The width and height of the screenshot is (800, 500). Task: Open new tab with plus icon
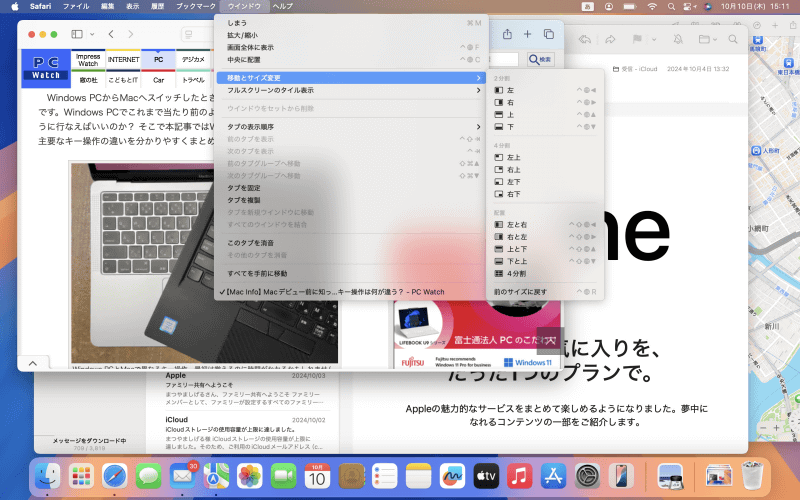pos(528,34)
